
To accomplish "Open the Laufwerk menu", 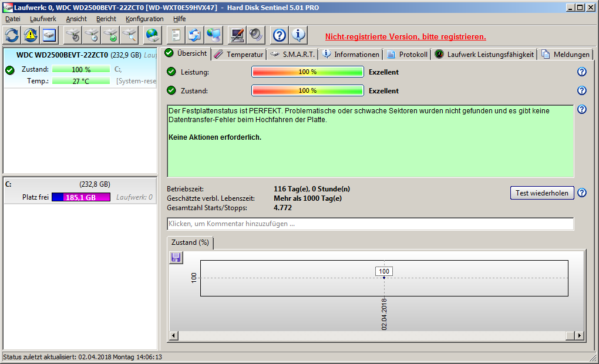I will click(43, 19).
